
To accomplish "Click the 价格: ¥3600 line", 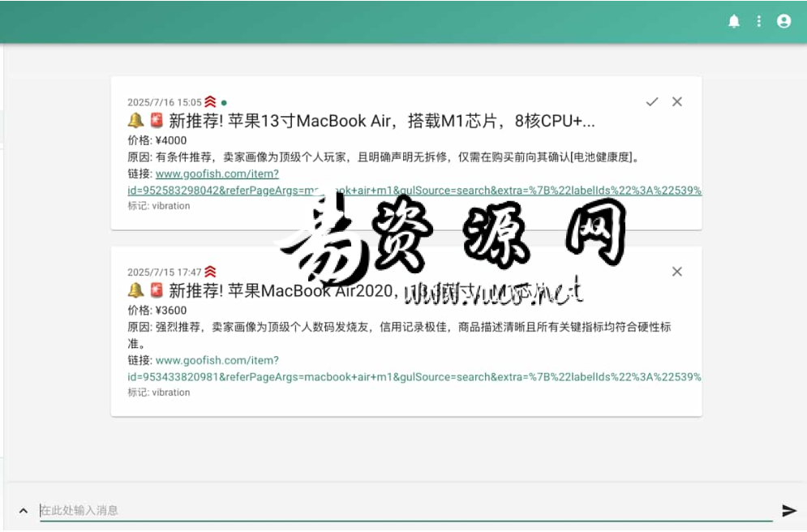I will click(157, 311).
